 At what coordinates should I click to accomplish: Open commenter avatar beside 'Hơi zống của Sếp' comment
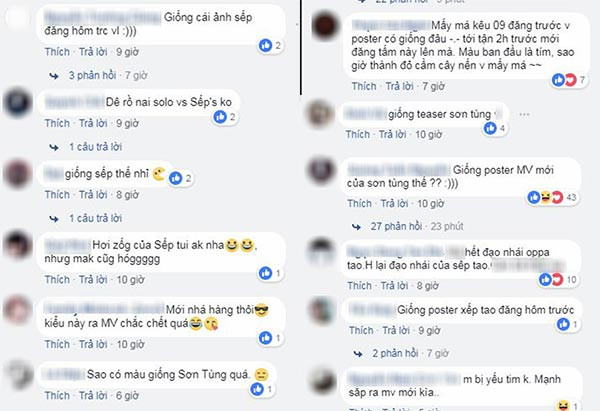[x=17, y=245]
